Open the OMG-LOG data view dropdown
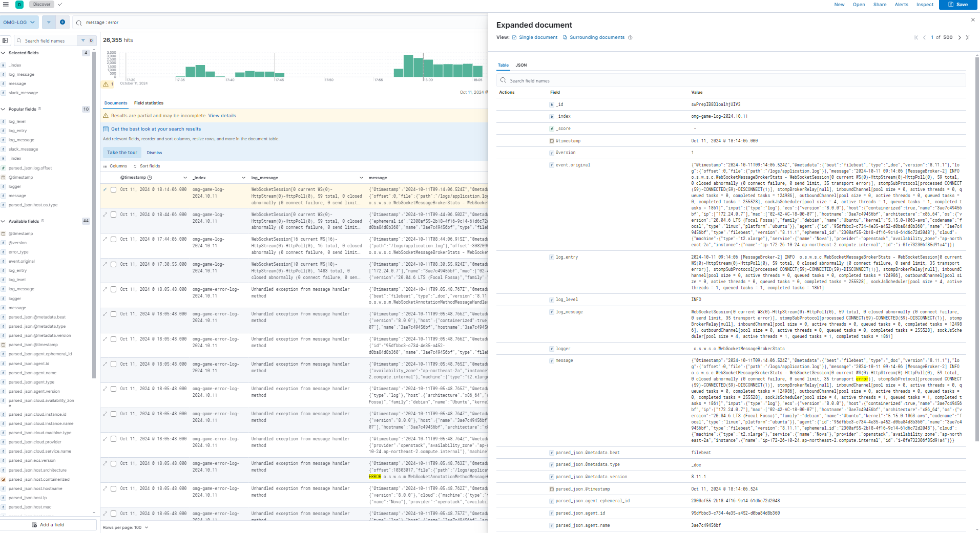The width and height of the screenshot is (980, 533). pyautogui.click(x=19, y=23)
